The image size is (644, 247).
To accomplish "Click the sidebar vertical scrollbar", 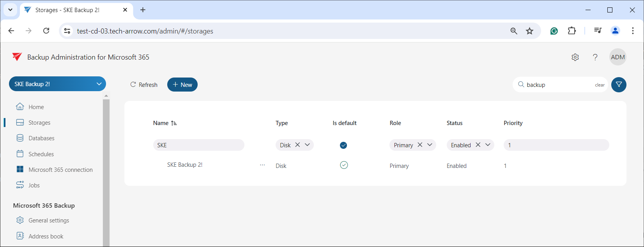I will point(106,171).
